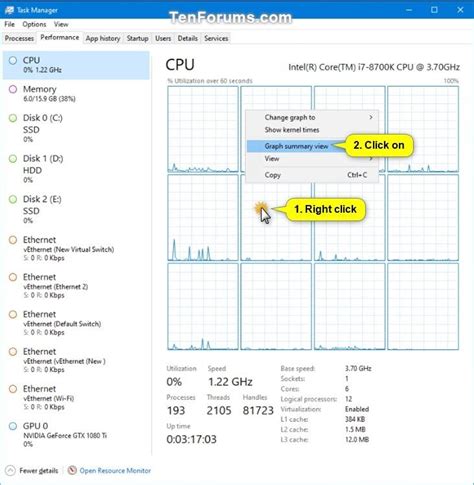474x485 pixels.
Task: Click the 0% utilization value
Action: coord(174,382)
